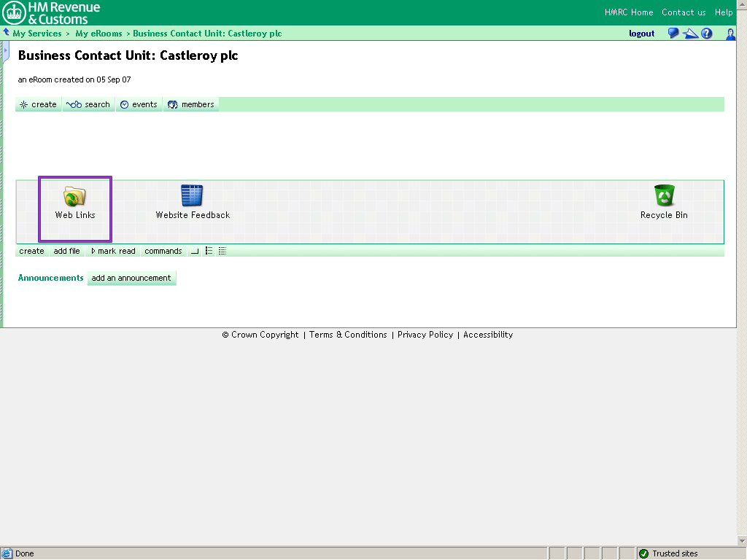Select the compact list view icon
The height and width of the screenshot is (560, 747).
pyautogui.click(x=209, y=251)
